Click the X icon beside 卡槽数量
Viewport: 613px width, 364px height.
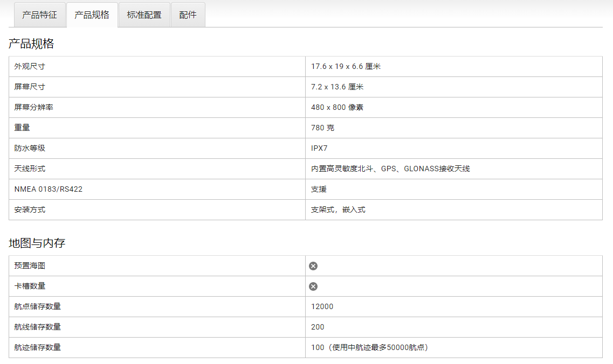313,286
